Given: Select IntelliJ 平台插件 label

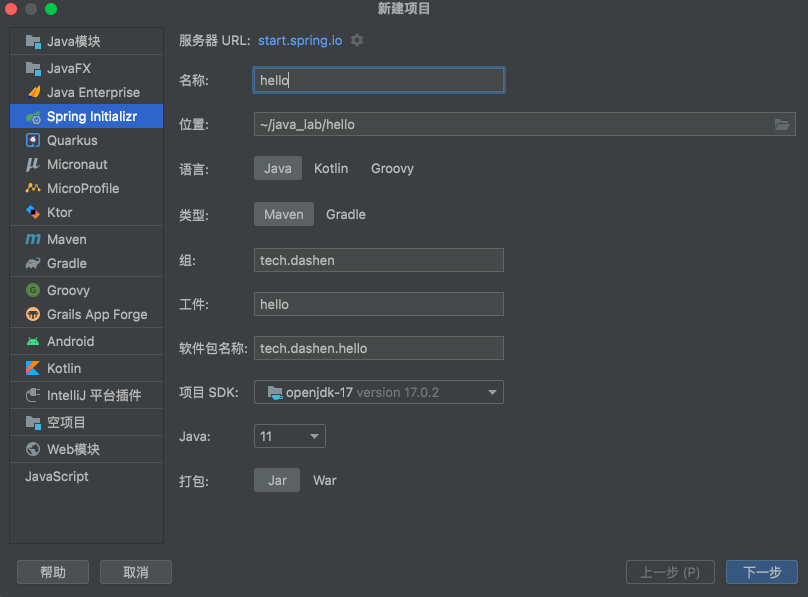Looking at the screenshot, I should point(94,395).
